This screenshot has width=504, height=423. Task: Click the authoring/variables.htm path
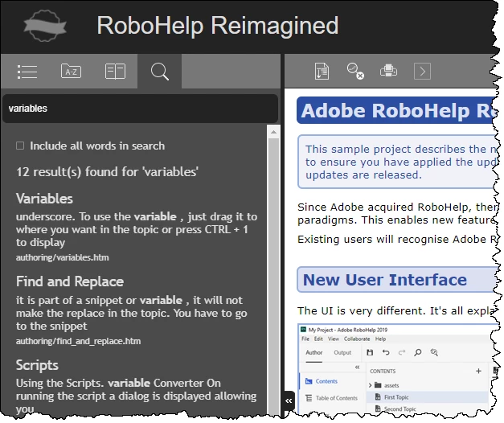[x=63, y=257]
